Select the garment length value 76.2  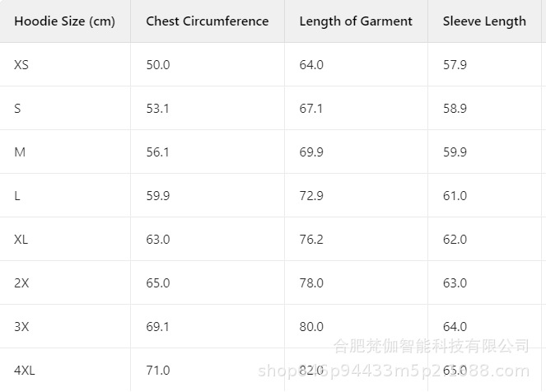click(311, 239)
